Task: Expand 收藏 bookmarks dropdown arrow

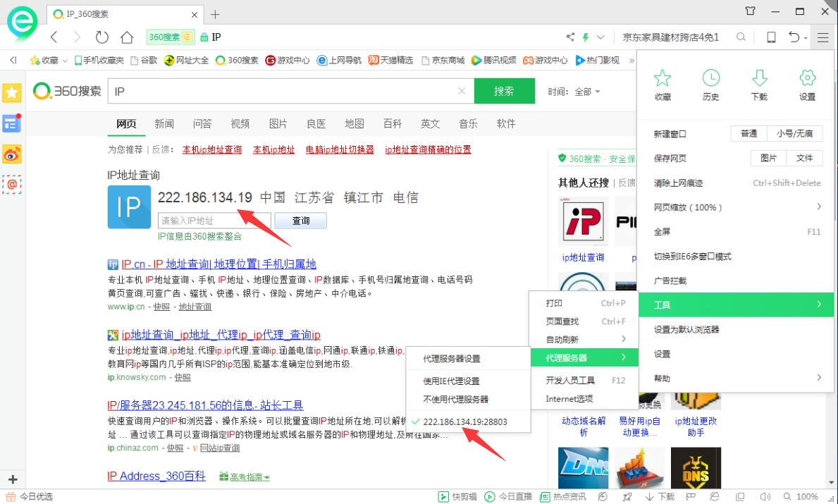Action: [x=65, y=61]
